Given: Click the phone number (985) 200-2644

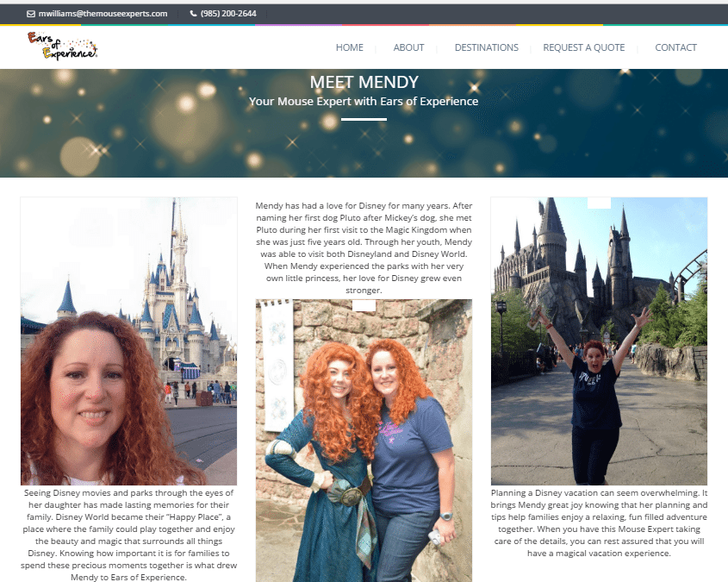Looking at the screenshot, I should tap(228, 14).
